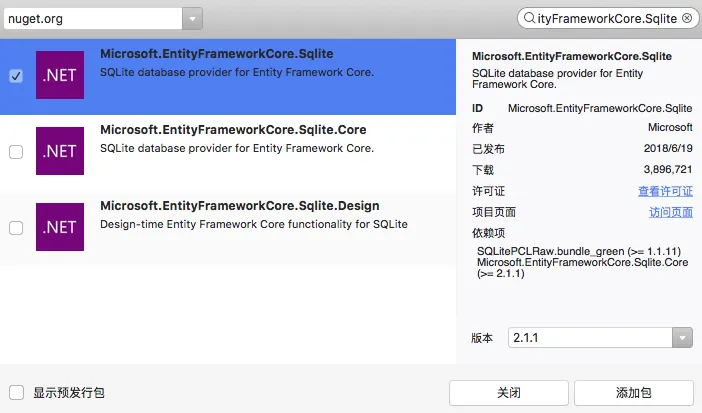This screenshot has width=702, height=413.
Task: Click the 查看许可证 license link
Action: tap(665, 191)
